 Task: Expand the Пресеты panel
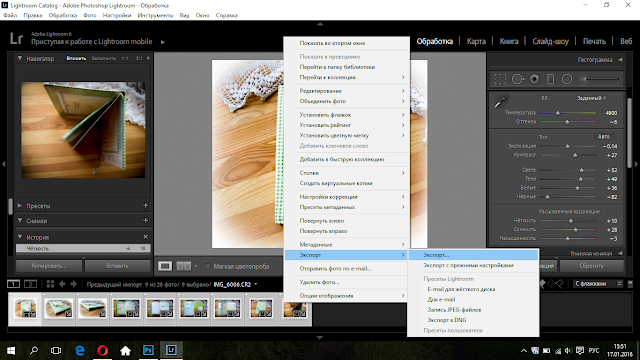pyautogui.click(x=20, y=206)
